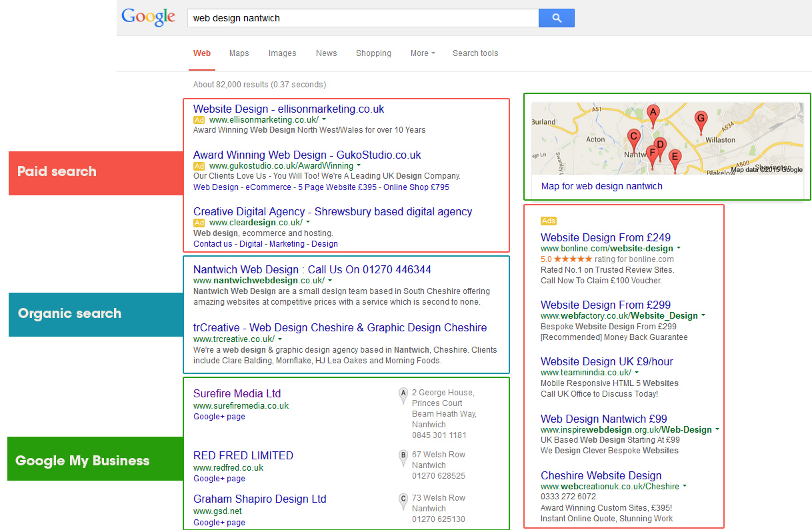Open the RED FRED LIMITED listing
812x530 pixels.
[x=243, y=455]
